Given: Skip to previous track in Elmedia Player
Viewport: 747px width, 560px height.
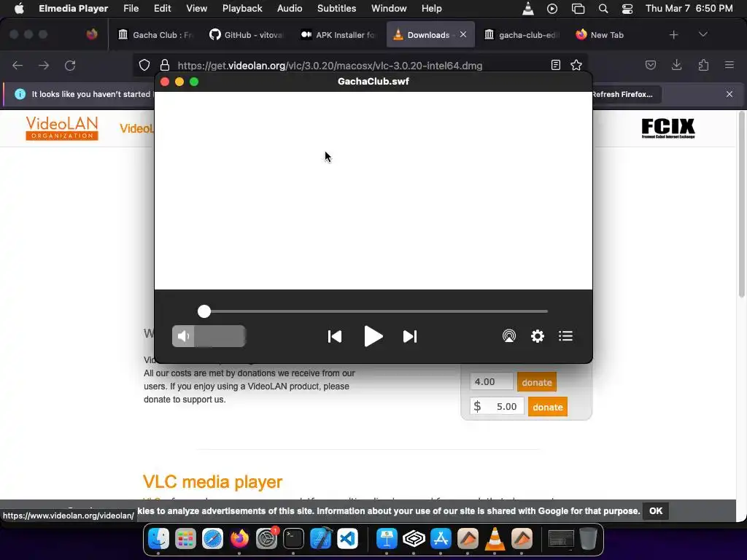Looking at the screenshot, I should coord(335,337).
